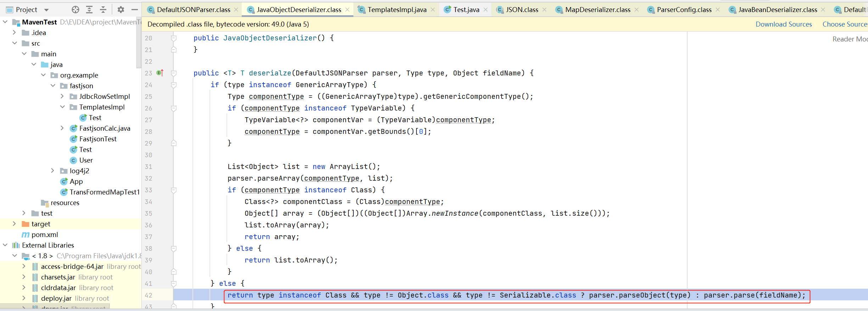
Task: Click the Project panel horizontal scrollbar
Action: point(55,306)
